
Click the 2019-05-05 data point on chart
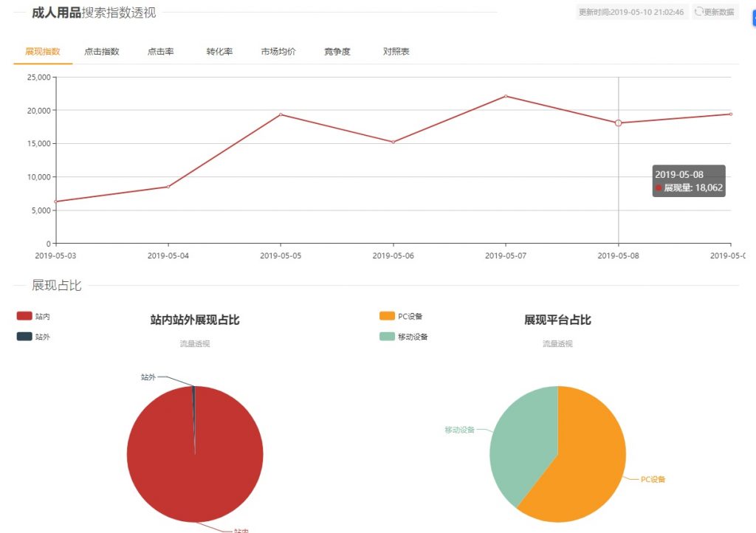(x=281, y=114)
